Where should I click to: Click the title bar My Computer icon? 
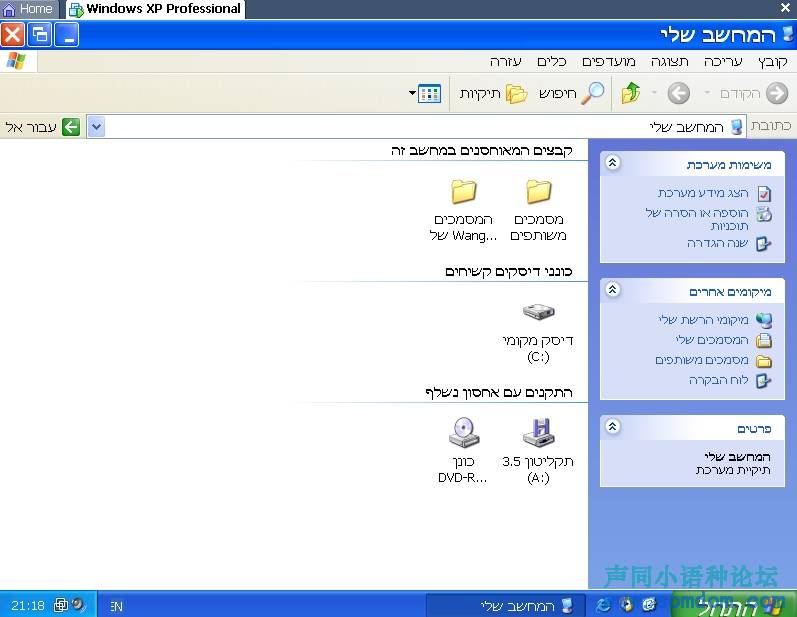click(x=787, y=35)
